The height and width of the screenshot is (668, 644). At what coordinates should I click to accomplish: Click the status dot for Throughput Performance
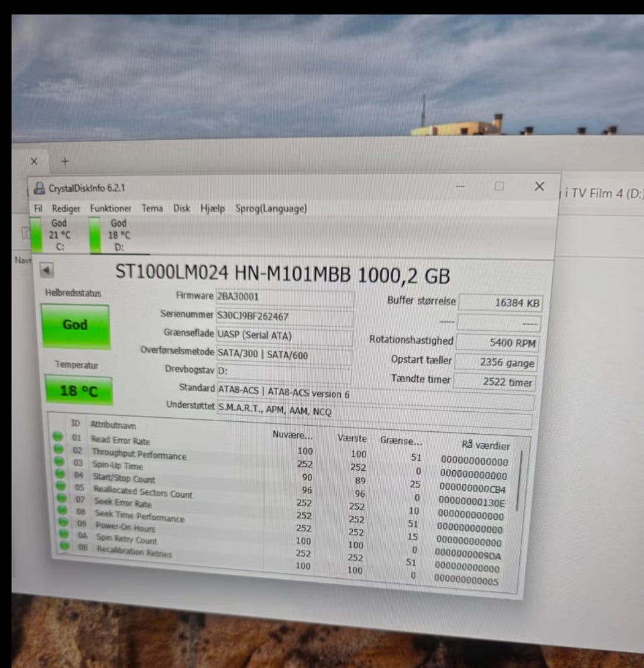(59, 449)
